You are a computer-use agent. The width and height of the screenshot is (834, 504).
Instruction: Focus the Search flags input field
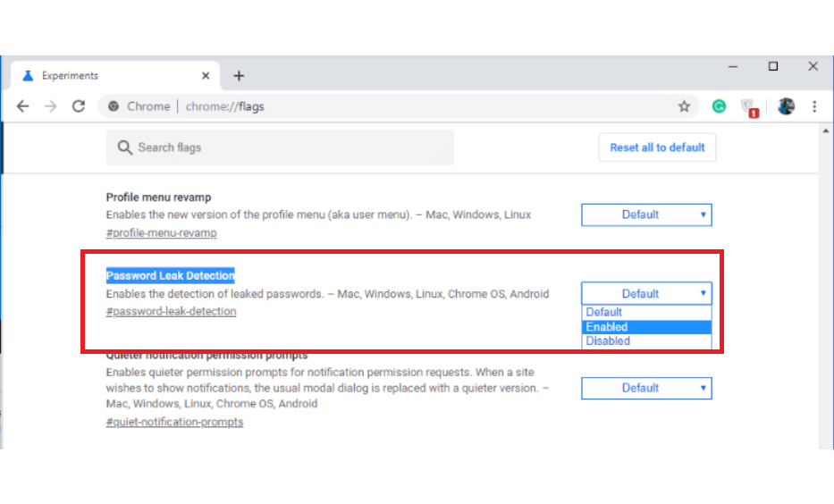(280, 147)
